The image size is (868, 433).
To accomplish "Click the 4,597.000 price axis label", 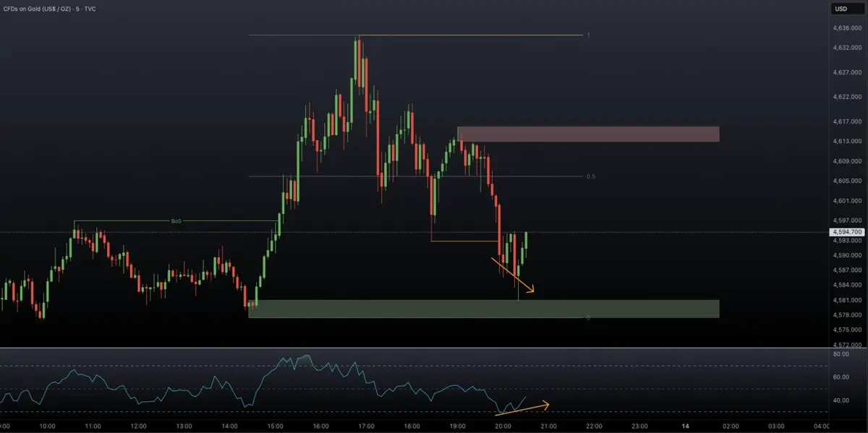I will coord(846,220).
